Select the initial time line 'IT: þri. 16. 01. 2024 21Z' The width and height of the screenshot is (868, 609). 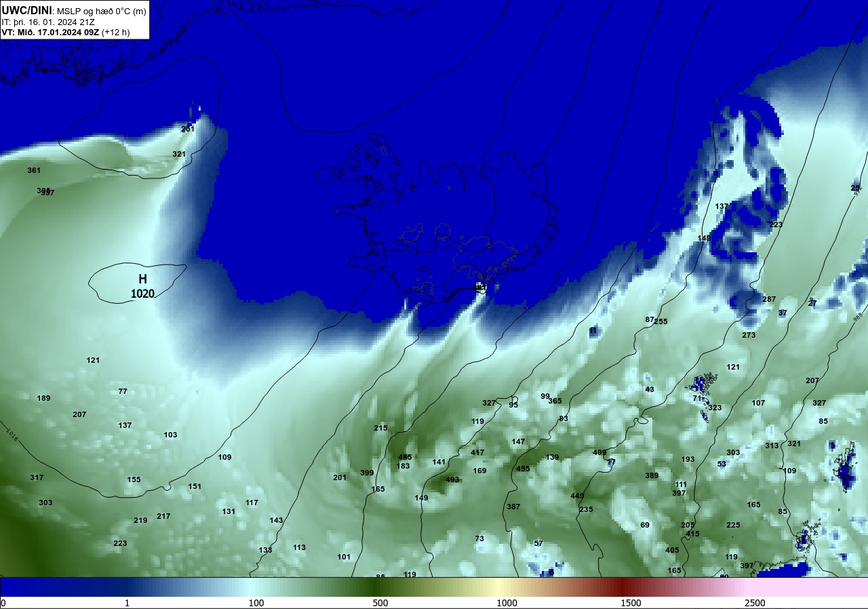tap(47, 22)
